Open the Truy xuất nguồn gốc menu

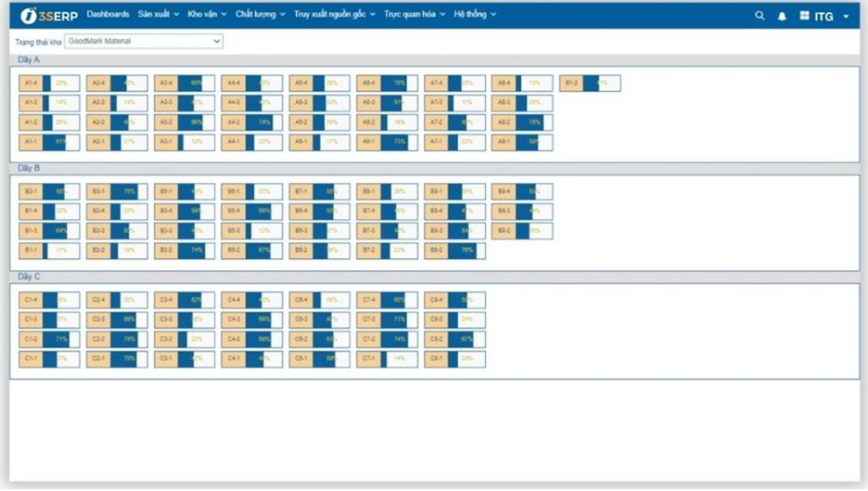[x=334, y=14]
